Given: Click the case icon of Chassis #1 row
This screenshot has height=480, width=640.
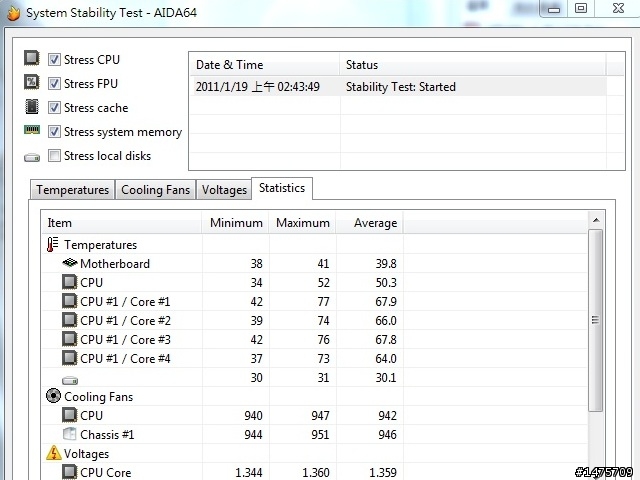Looking at the screenshot, I should pos(70,434).
